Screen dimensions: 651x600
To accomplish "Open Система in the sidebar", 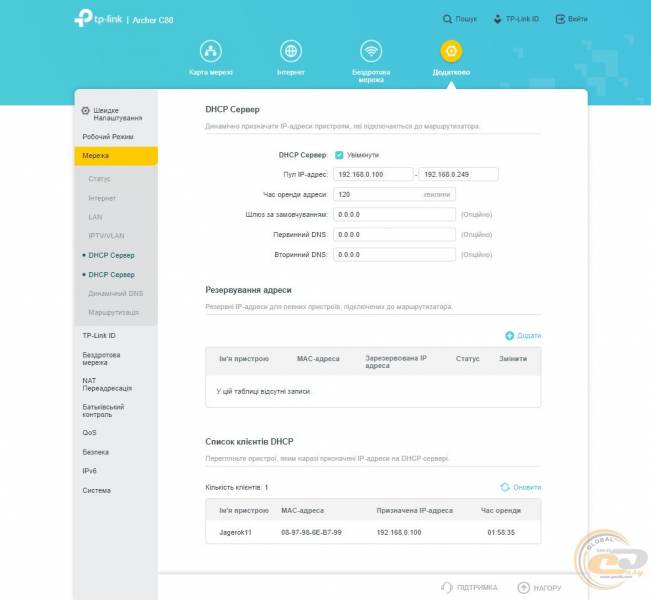I will click(96, 490).
